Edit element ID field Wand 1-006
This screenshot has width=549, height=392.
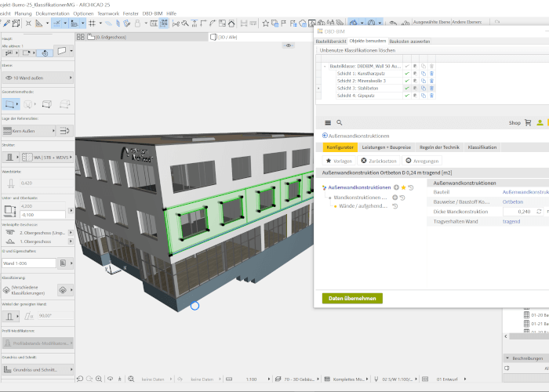click(x=29, y=263)
